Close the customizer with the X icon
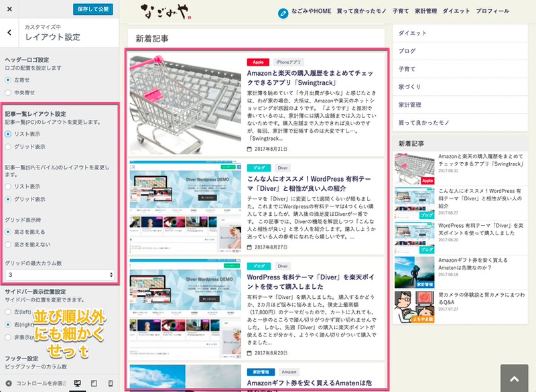Image resolution: width=536 pixels, height=392 pixels. tap(9, 9)
